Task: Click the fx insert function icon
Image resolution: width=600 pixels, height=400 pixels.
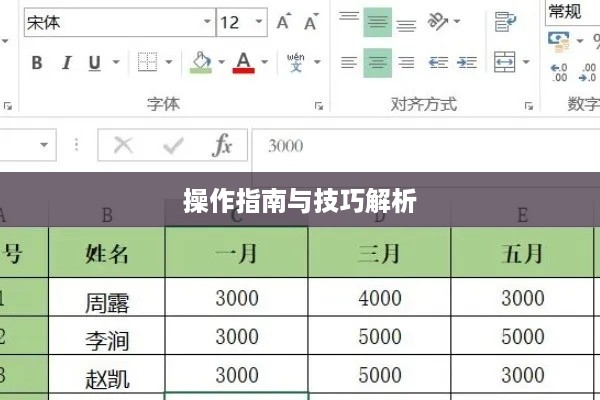Action: tap(222, 145)
